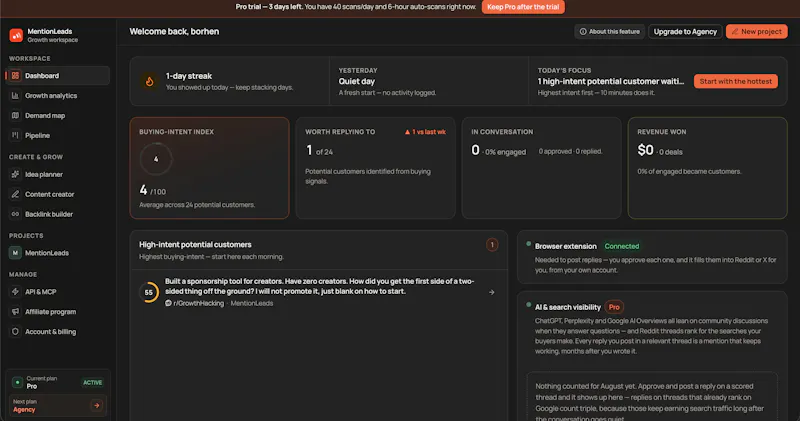
Task: Open Account & billing
Action: tap(58, 331)
